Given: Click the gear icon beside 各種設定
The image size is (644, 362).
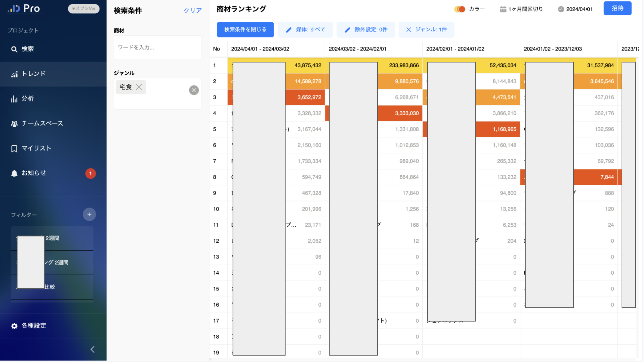Looking at the screenshot, I should coord(14,326).
